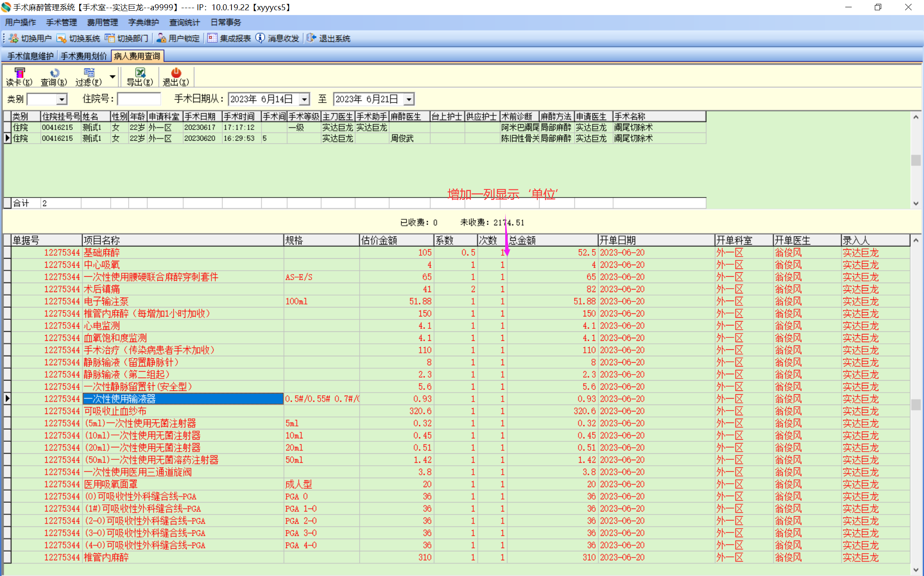Expand the end date 6月21日 dropdown

[409, 99]
